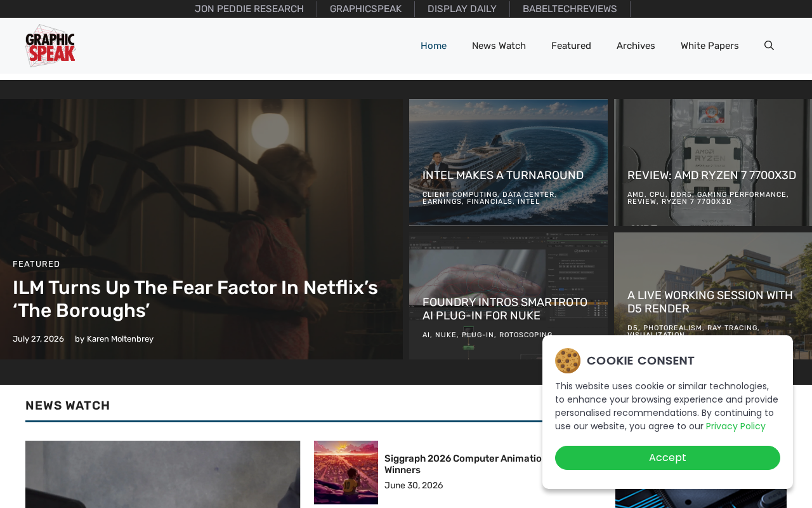Click the GraphicSpeak logo
This screenshot has height=508, width=812.
51,46
